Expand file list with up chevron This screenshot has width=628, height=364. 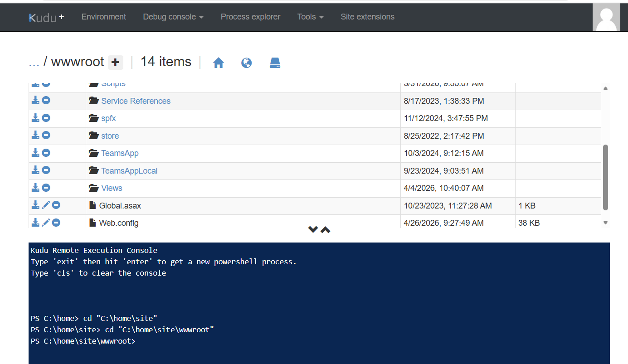click(x=325, y=230)
